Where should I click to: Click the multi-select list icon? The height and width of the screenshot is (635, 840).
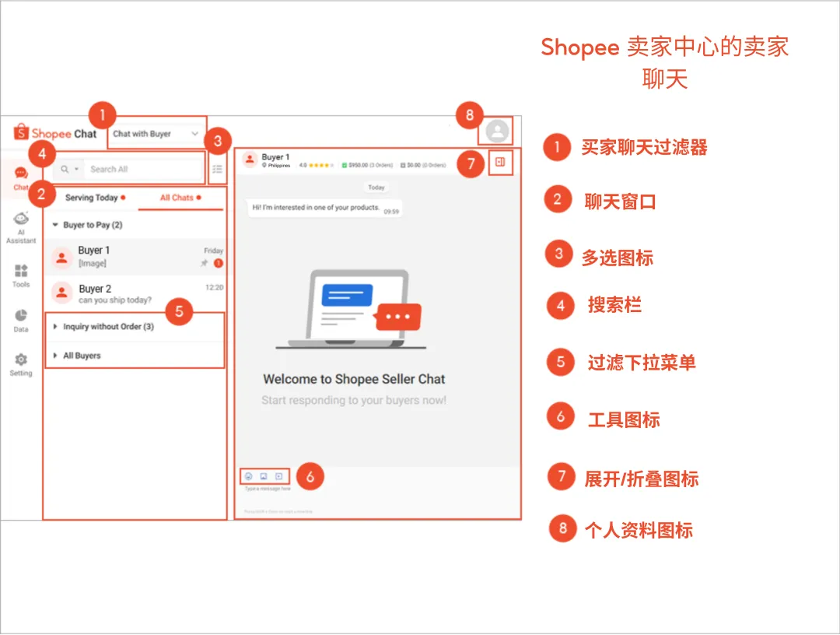217,170
